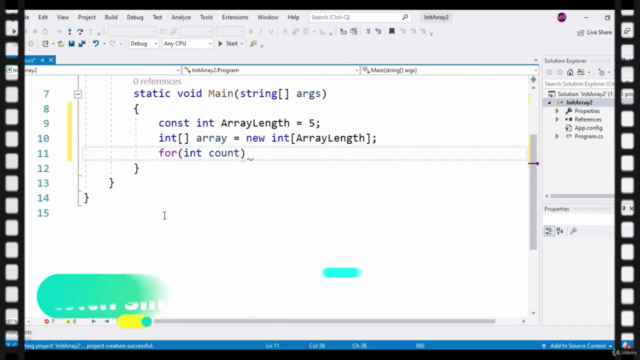The width and height of the screenshot is (640, 360).
Task: Click Add to Source Control
Action: 578,346
